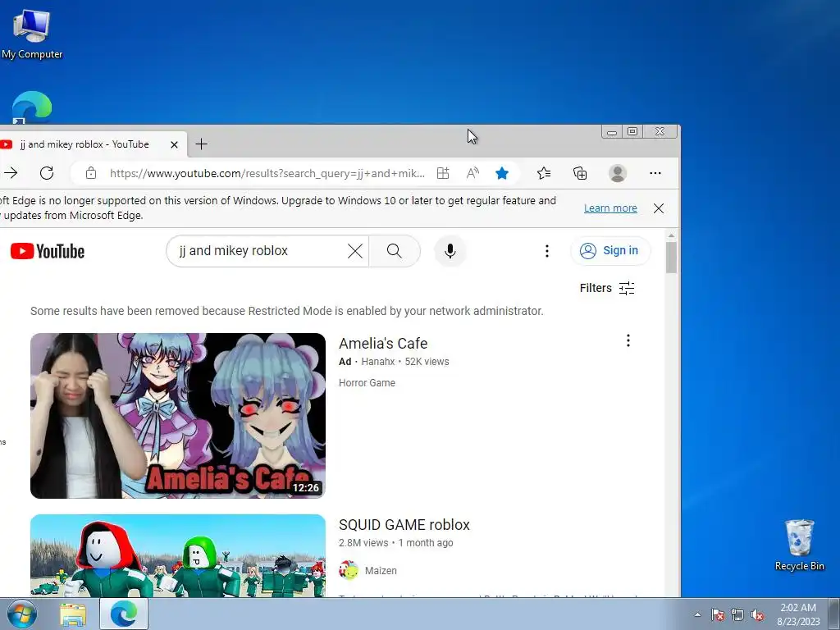Open Windows Explorer from taskbar

point(73,614)
